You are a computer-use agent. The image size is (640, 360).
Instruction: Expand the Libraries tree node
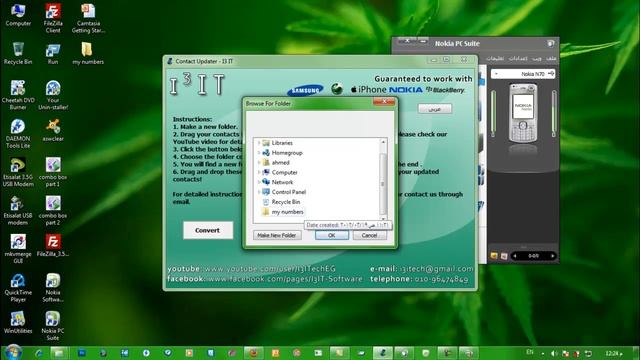point(259,143)
